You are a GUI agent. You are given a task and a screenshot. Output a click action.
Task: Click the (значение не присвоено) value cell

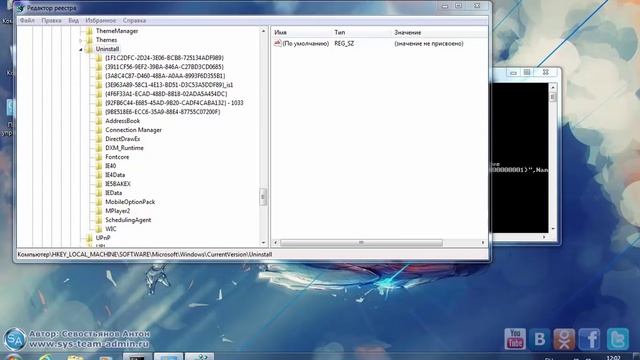pyautogui.click(x=429, y=43)
